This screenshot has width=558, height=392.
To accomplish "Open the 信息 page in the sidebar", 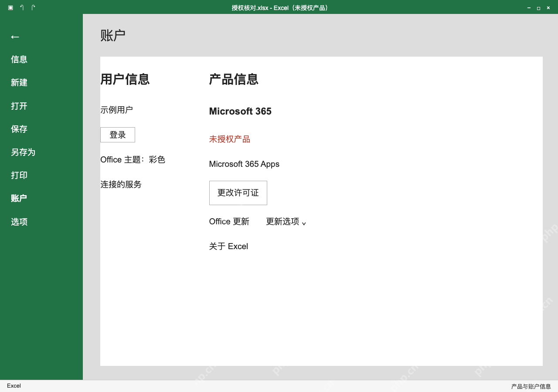I will 19,59.
